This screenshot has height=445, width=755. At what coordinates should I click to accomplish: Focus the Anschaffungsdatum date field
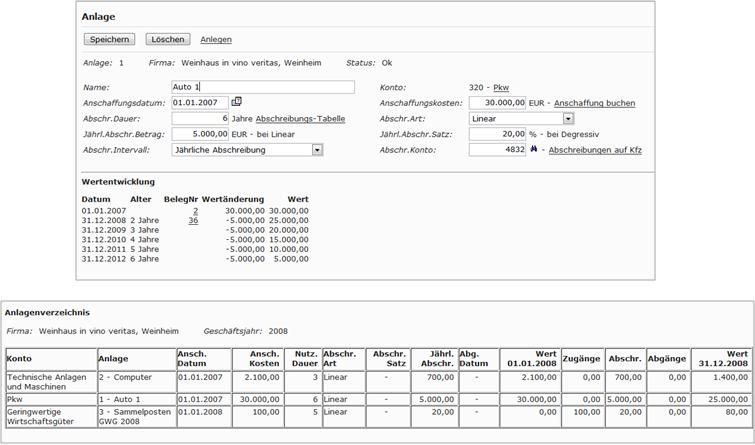tap(199, 102)
